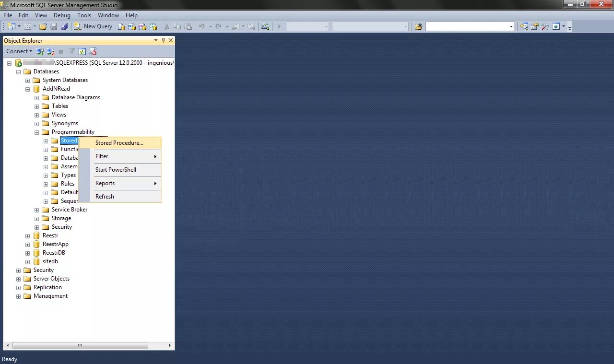This screenshot has height=364, width=614.
Task: Click the Database Engine Query icon
Action: pos(121,26)
